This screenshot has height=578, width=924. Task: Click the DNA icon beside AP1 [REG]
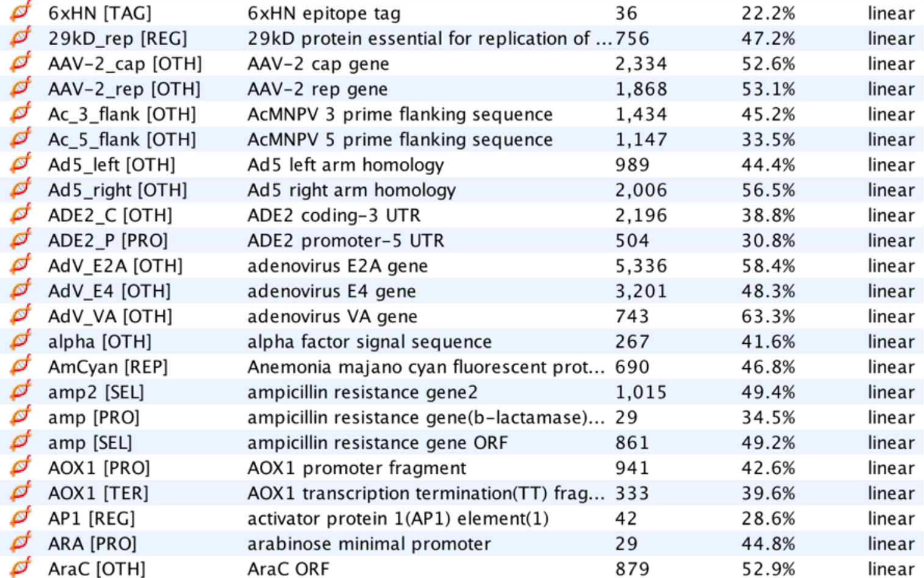tap(20, 518)
